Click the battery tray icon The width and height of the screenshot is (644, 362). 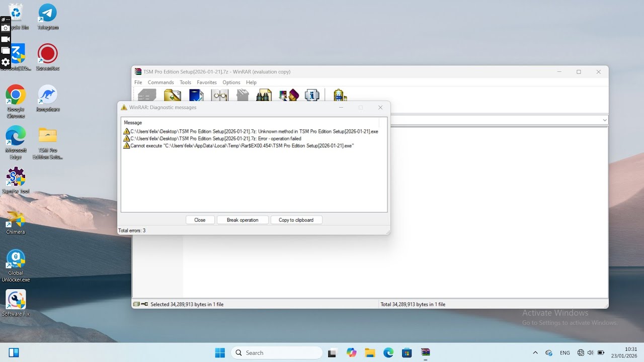point(601,353)
